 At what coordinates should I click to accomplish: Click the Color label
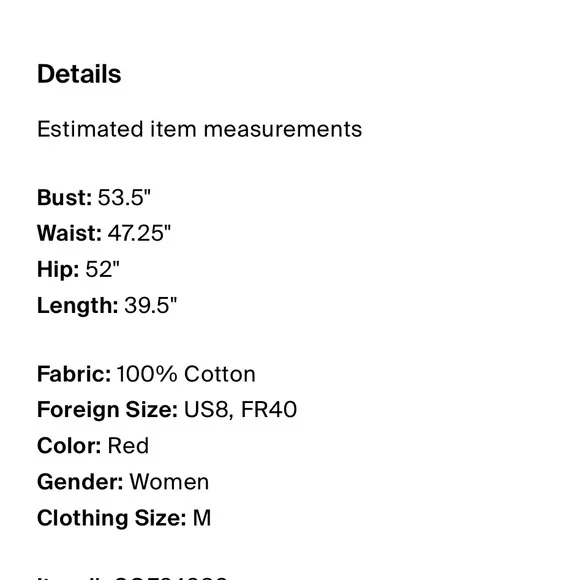point(69,445)
